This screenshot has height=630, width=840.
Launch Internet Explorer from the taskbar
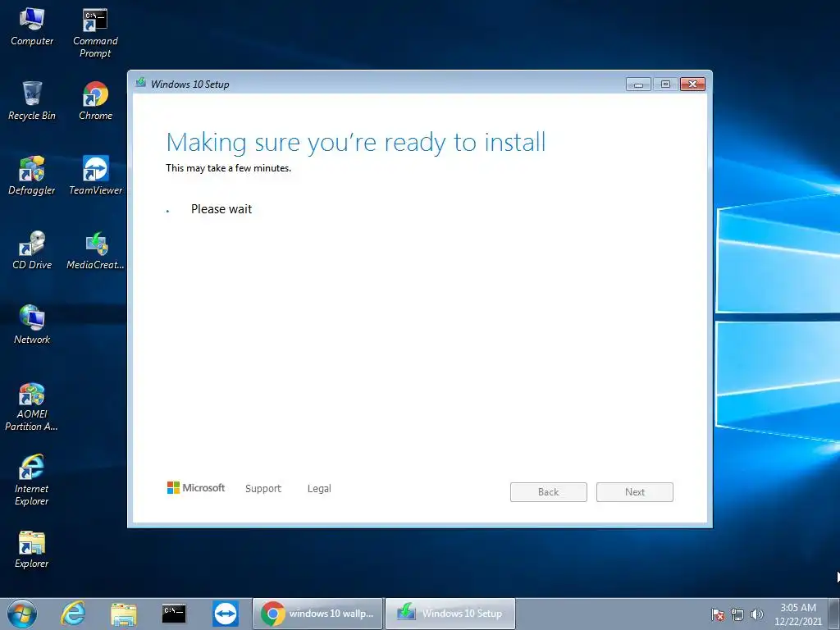[x=73, y=614]
